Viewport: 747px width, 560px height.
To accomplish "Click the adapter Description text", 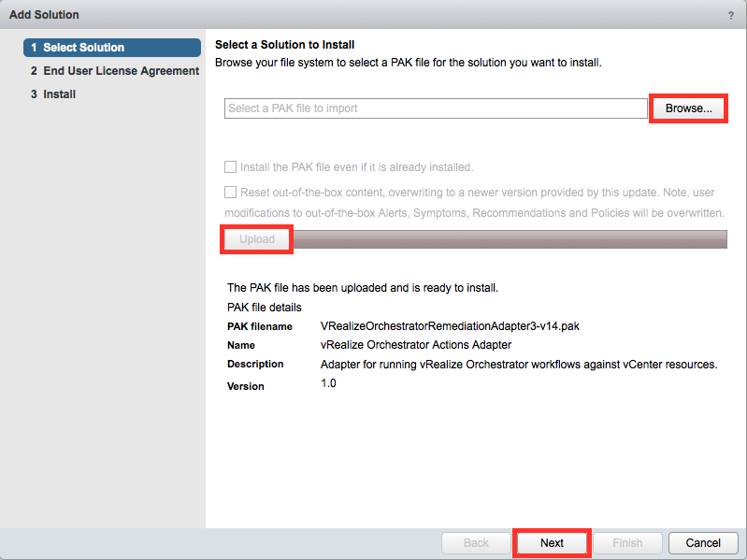I will 519,365.
